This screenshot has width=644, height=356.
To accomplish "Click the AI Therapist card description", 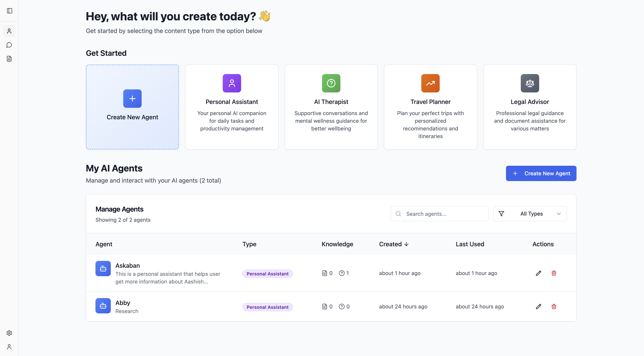I will click(x=331, y=121).
